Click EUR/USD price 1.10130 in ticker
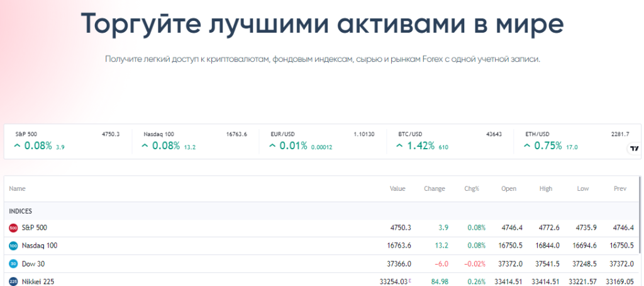Screen dimensions: 644x286 [364, 134]
